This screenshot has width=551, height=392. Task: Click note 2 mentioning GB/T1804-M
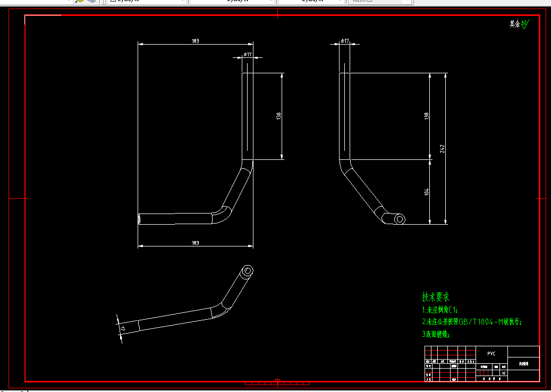[472, 322]
